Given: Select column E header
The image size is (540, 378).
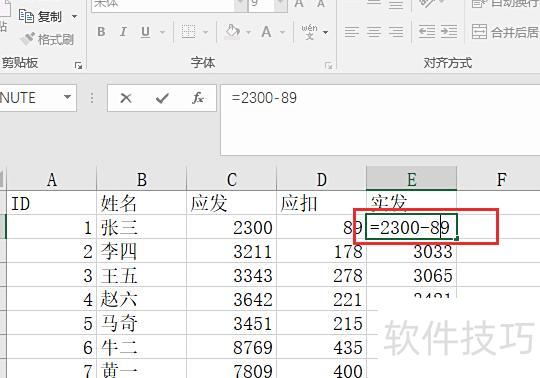Looking at the screenshot, I should click(x=412, y=179).
